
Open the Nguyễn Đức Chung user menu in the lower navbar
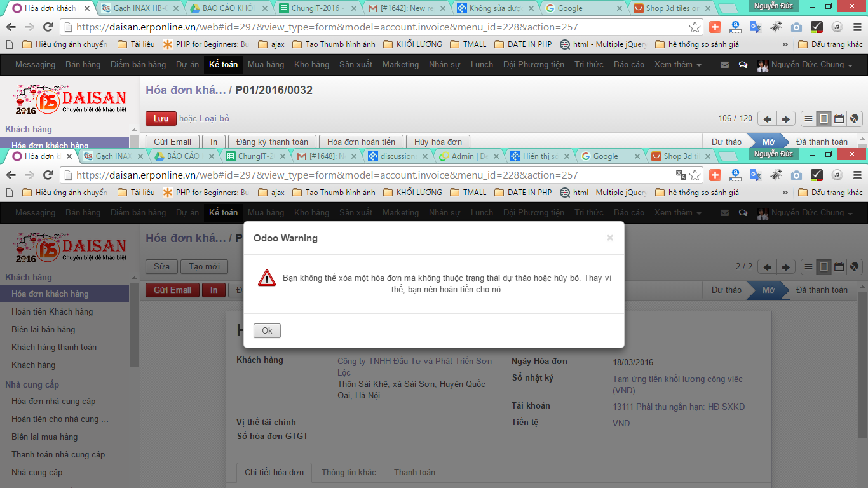point(805,213)
